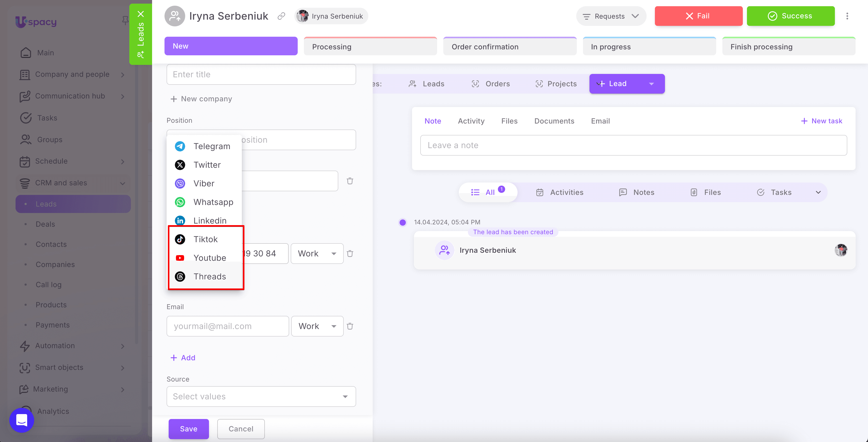Delete the email row

350,326
